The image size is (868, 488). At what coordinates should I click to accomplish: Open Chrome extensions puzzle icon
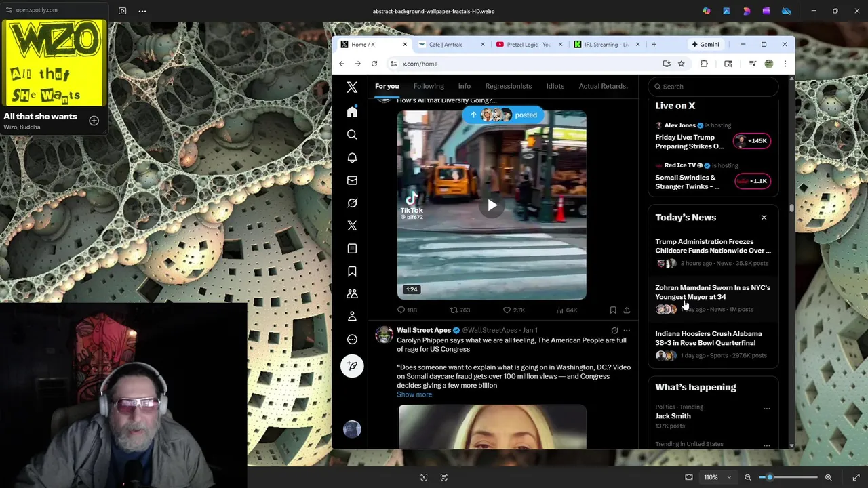[x=704, y=64]
